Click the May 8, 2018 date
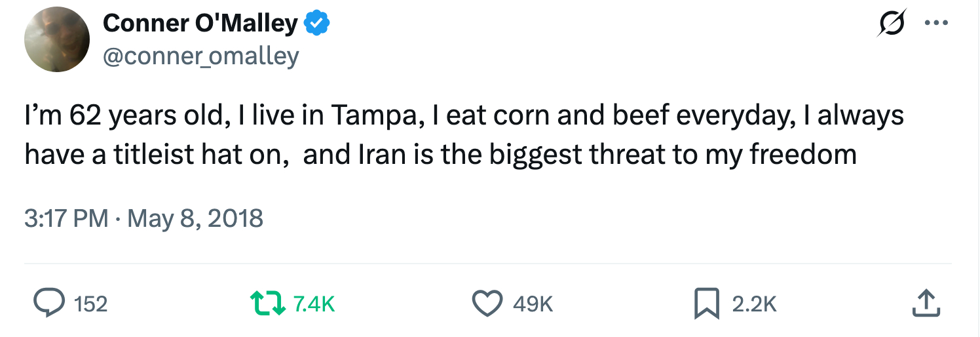Screen dimensions: 980x337 [195, 218]
